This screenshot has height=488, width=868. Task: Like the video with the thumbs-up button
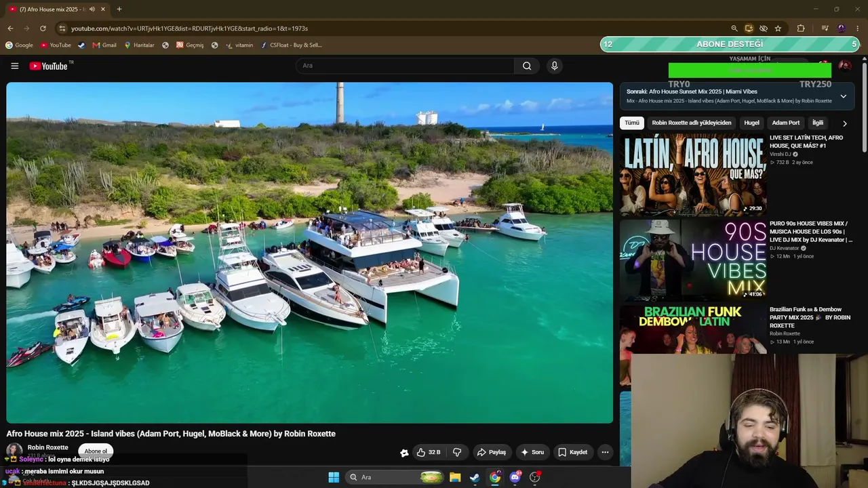coord(429,452)
